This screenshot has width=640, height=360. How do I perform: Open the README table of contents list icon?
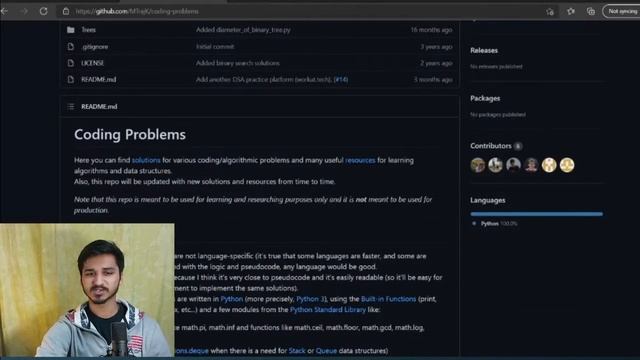(x=71, y=107)
